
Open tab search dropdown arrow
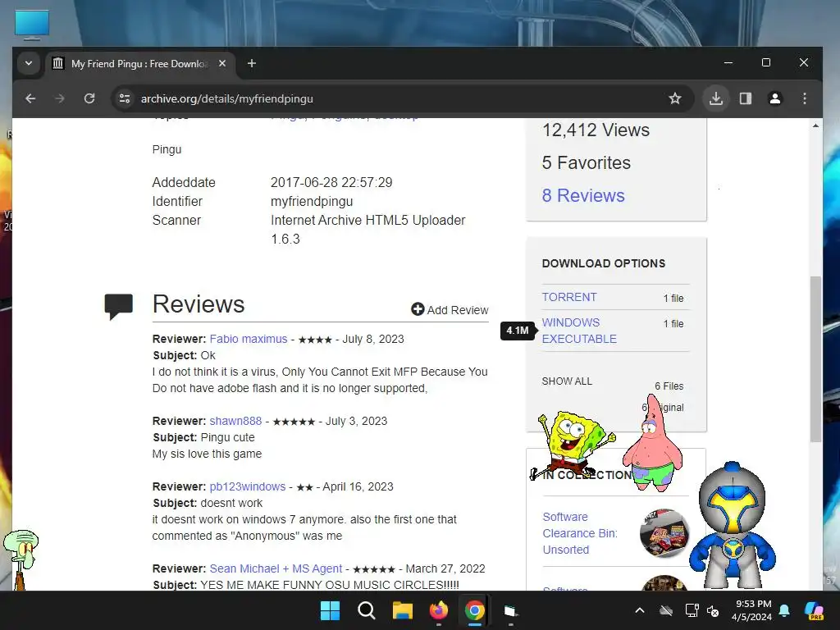[29, 63]
